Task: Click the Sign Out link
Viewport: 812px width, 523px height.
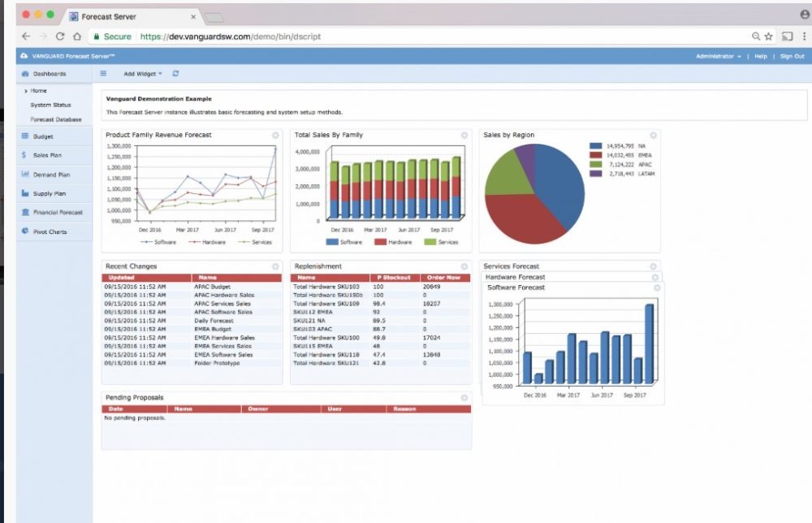Action: tap(793, 57)
